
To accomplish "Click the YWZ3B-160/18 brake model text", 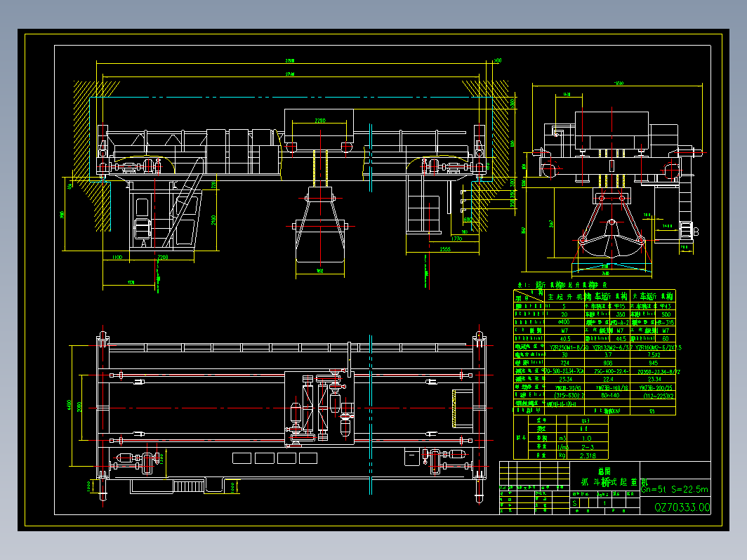I will pos(612,387).
